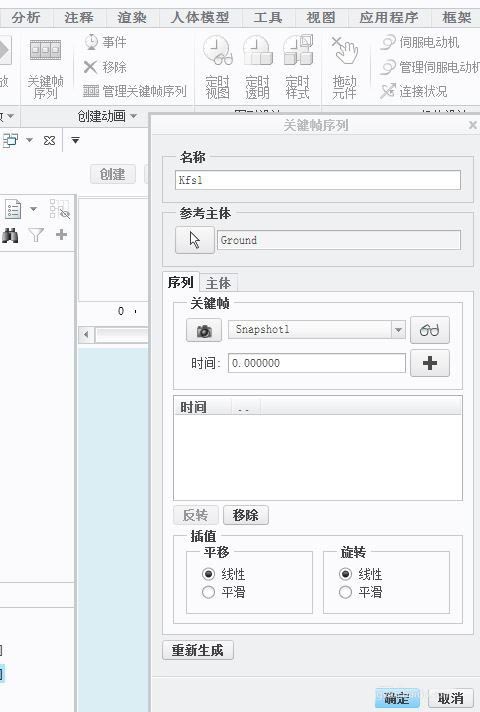The width and height of the screenshot is (480, 712).
Task: Expand the 创建动画 group dropdown
Action: pos(134,116)
